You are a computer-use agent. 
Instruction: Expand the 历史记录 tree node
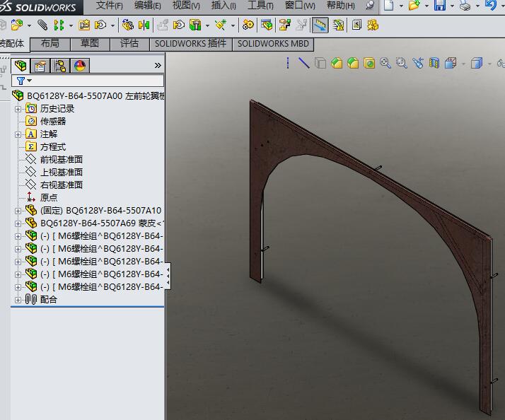click(x=18, y=109)
